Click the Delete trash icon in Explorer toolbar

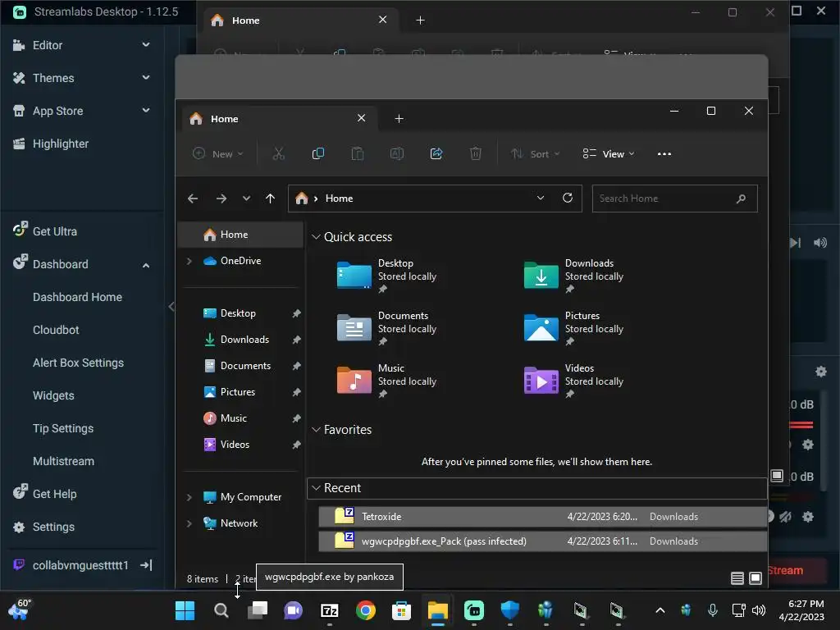click(476, 153)
